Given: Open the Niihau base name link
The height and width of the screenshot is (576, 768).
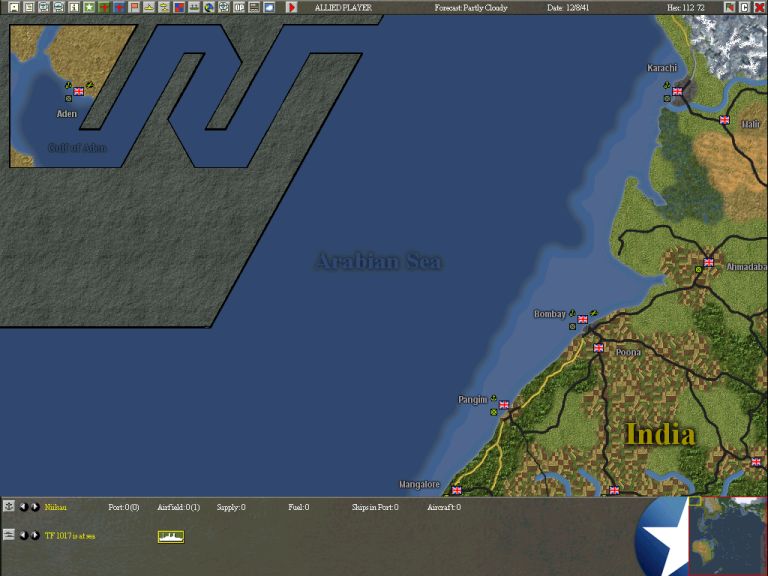Looking at the screenshot, I should 55,507.
